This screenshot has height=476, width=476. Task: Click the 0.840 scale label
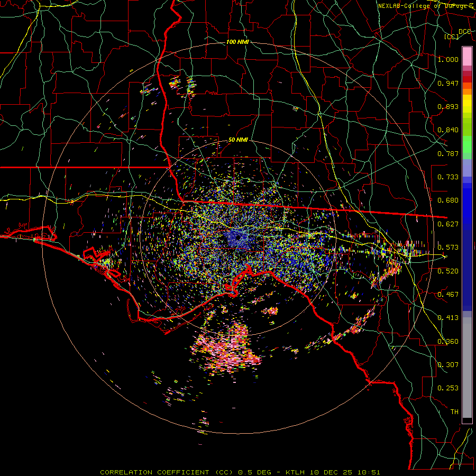pyautogui.click(x=448, y=130)
